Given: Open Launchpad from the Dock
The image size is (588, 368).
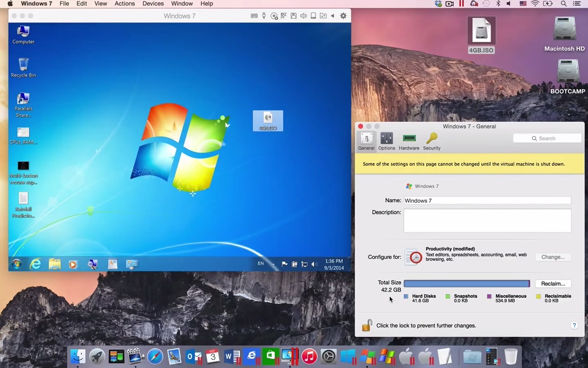Looking at the screenshot, I should tap(97, 356).
